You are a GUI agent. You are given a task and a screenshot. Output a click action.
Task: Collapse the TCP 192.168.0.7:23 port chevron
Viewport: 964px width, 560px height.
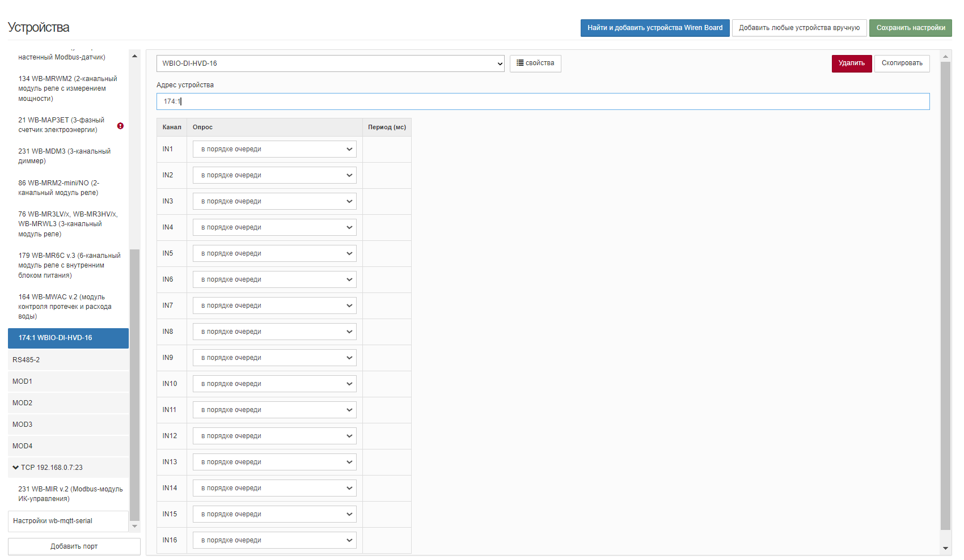click(15, 468)
